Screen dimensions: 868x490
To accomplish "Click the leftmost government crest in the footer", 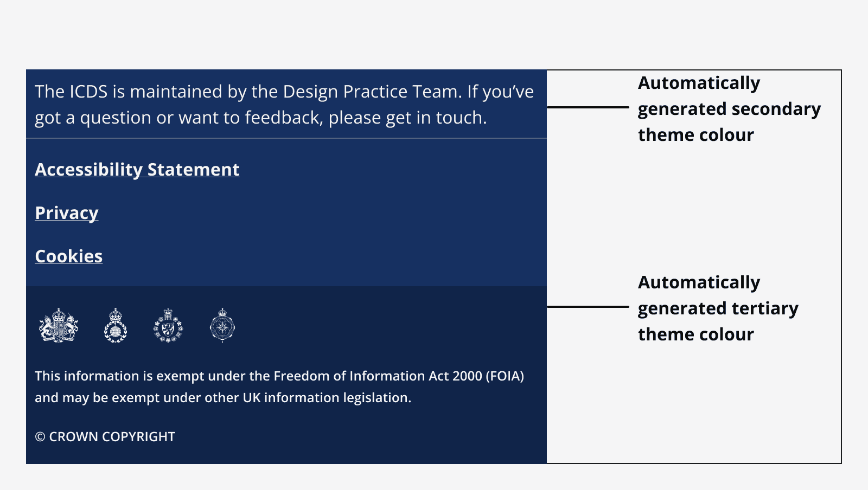I will click(x=60, y=325).
